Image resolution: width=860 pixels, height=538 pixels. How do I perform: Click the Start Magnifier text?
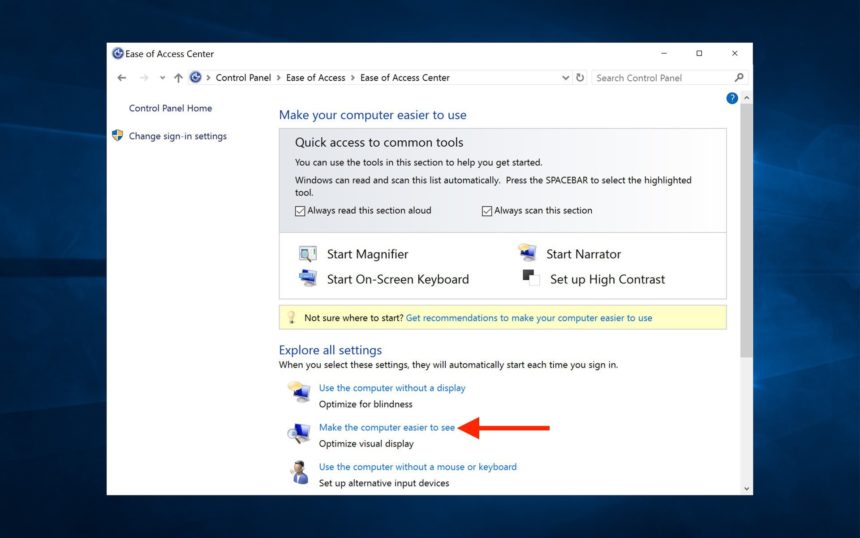coord(367,254)
